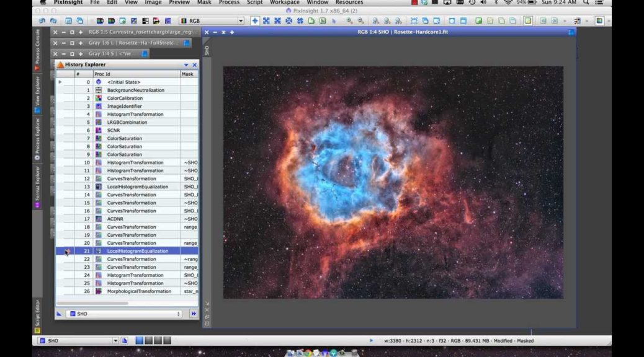The width and height of the screenshot is (644, 357).
Task: Click the SCNR process icon in history list
Action: 99,131
